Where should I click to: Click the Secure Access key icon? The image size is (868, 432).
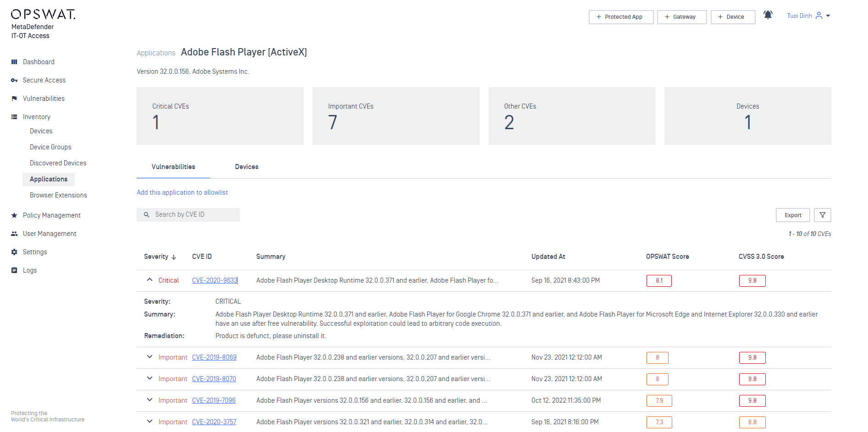pos(14,80)
